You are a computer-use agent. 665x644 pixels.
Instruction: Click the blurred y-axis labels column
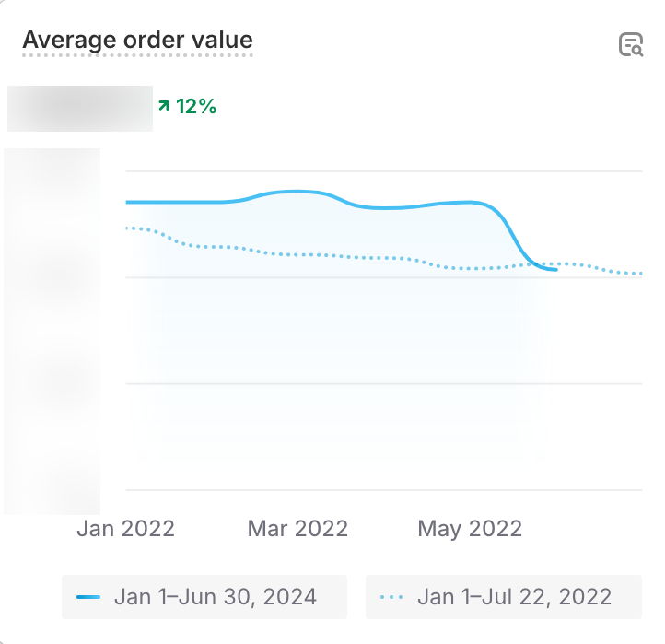tap(52, 332)
